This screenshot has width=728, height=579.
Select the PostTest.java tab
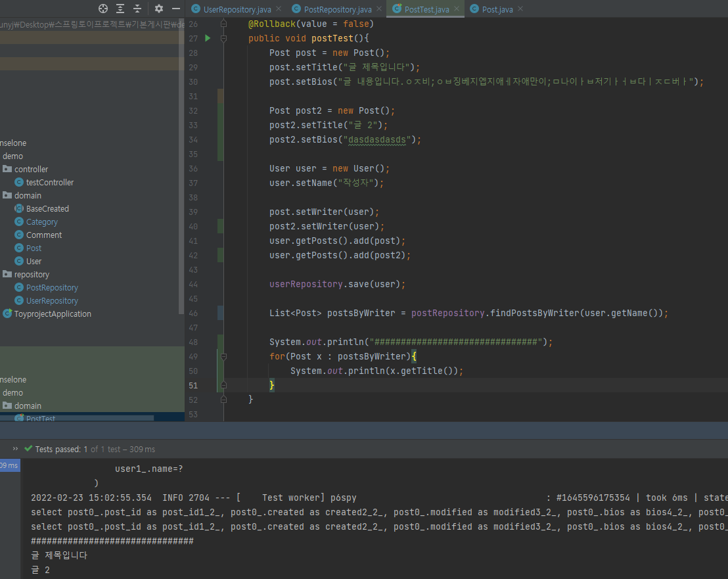(426, 9)
